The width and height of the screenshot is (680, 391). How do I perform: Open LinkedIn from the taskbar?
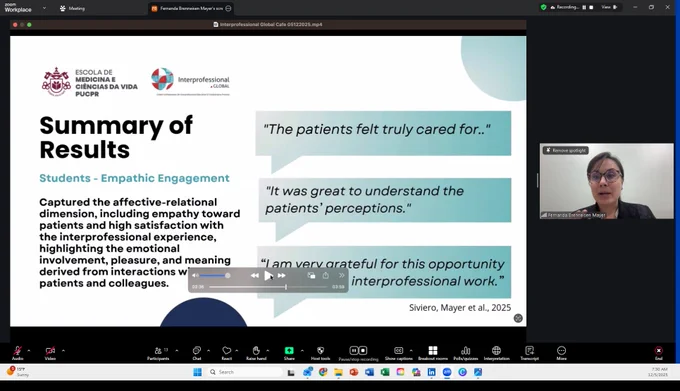click(432, 372)
